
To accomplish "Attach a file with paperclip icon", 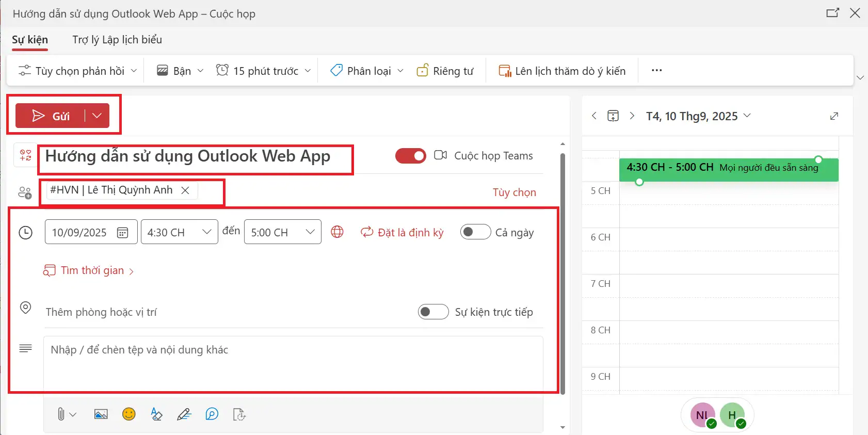I will (x=61, y=414).
